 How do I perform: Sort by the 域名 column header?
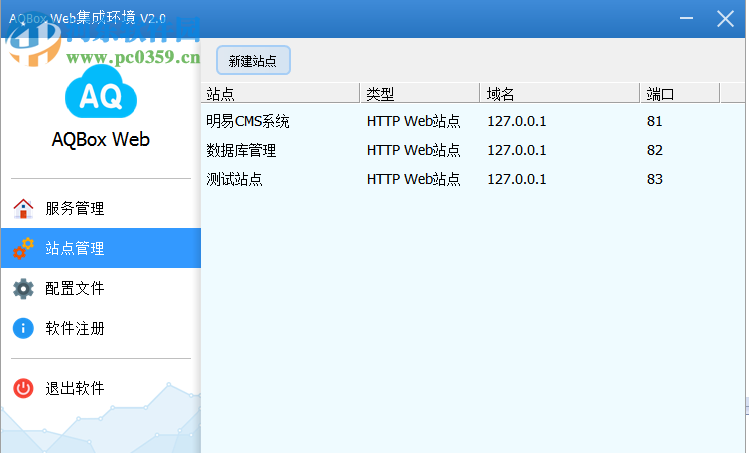pyautogui.click(x=560, y=93)
